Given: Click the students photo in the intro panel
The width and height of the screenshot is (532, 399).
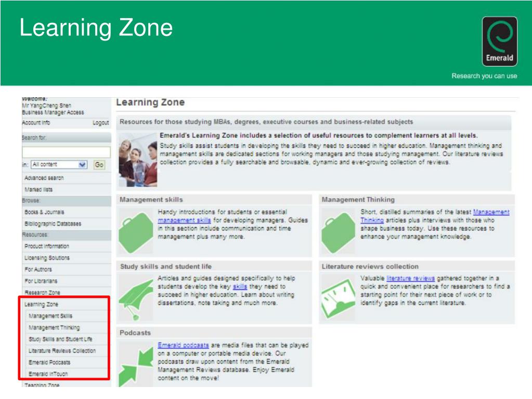Looking at the screenshot, I should [x=138, y=160].
